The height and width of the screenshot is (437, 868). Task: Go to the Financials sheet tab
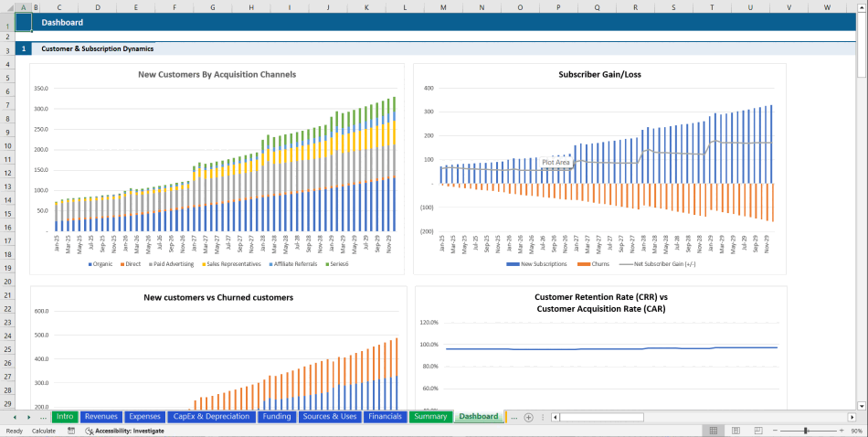pos(384,417)
